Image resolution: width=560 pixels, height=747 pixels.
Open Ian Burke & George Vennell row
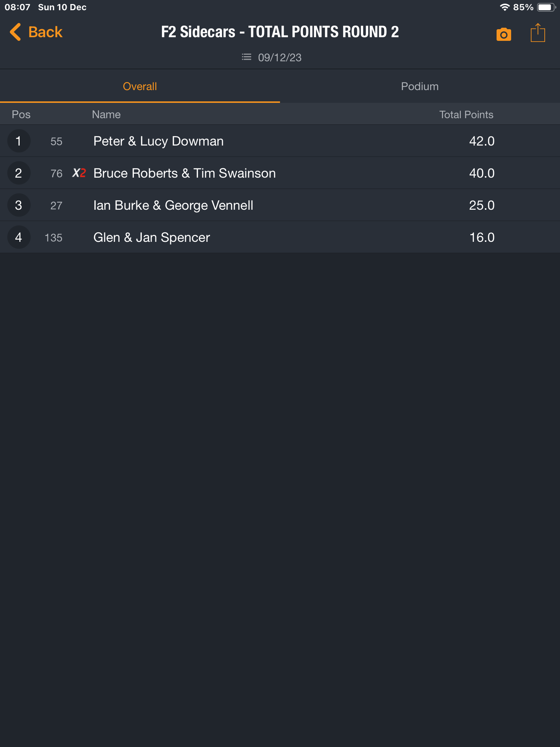pos(280,205)
